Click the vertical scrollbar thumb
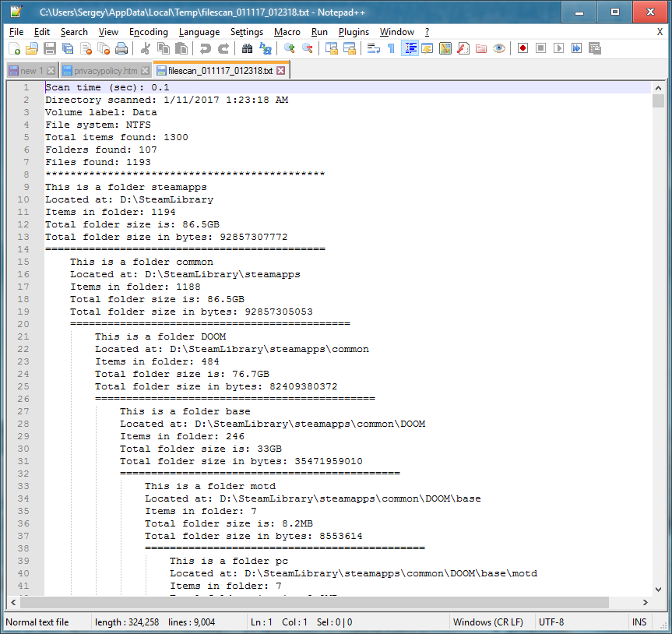Image resolution: width=672 pixels, height=634 pixels. tap(658, 100)
